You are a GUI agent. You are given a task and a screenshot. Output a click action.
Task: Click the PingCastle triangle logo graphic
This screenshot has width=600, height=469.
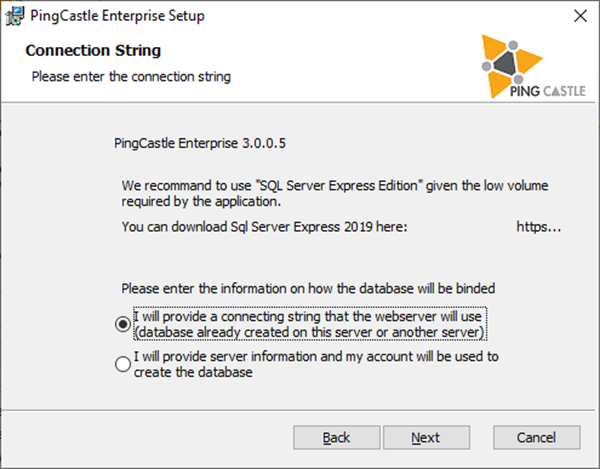(x=510, y=64)
